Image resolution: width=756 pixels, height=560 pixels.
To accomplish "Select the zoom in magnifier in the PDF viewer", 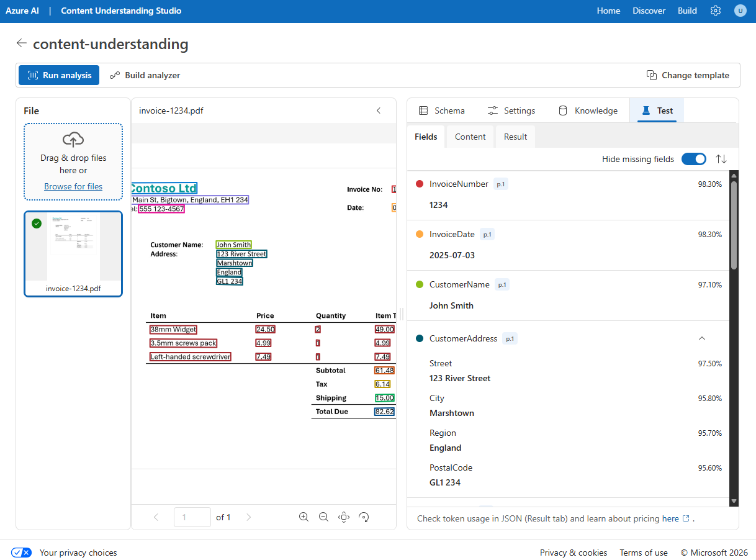I will pyautogui.click(x=304, y=517).
